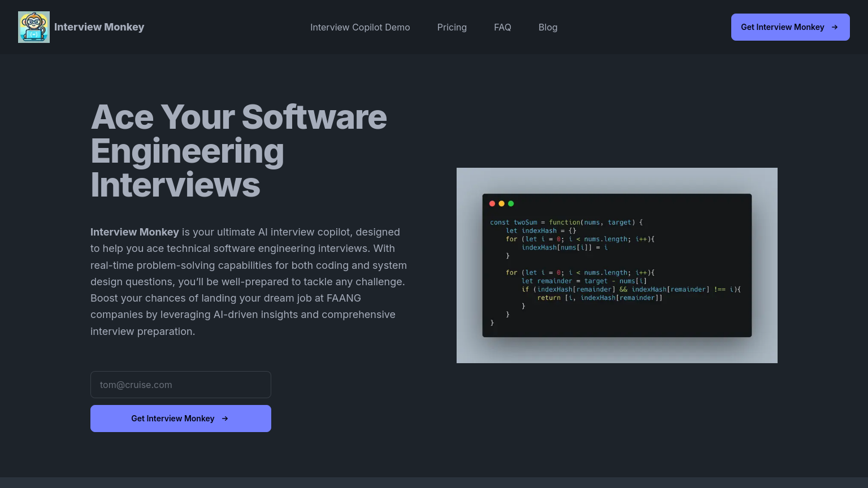This screenshot has height=488, width=868.
Task: Click the arrow icon below email field
Action: (x=225, y=419)
